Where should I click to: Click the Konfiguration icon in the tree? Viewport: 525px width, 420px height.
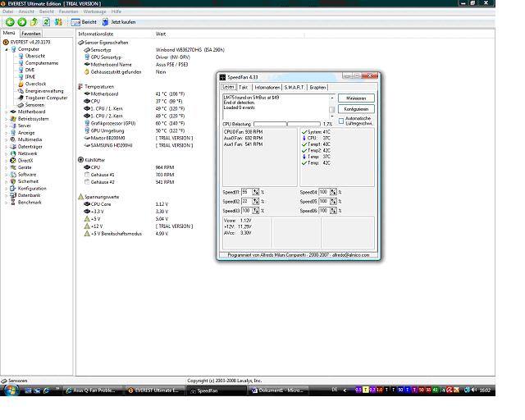point(13,188)
